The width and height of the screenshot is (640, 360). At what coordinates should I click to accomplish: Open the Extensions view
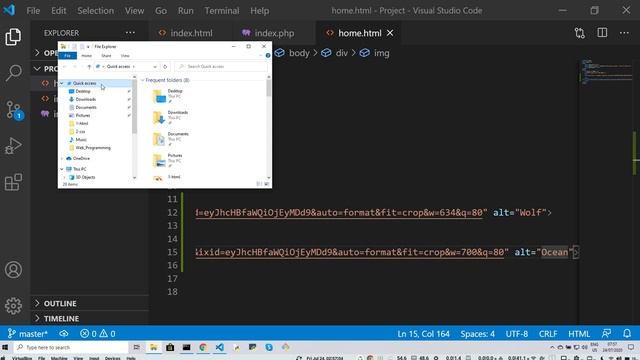[13, 182]
